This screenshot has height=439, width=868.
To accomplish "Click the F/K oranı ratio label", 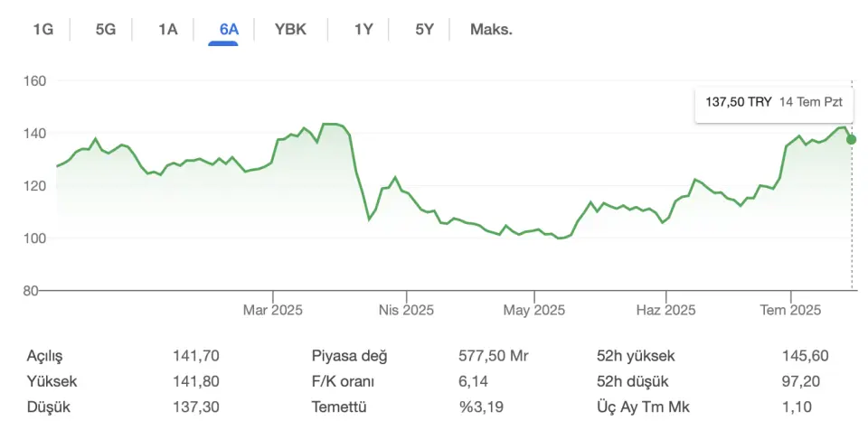I will pyautogui.click(x=343, y=381).
